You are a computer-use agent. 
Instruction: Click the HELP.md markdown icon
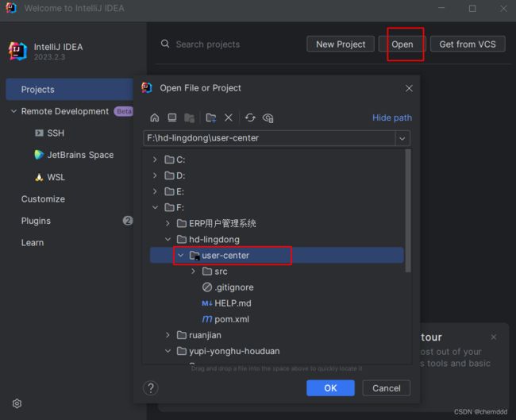207,303
